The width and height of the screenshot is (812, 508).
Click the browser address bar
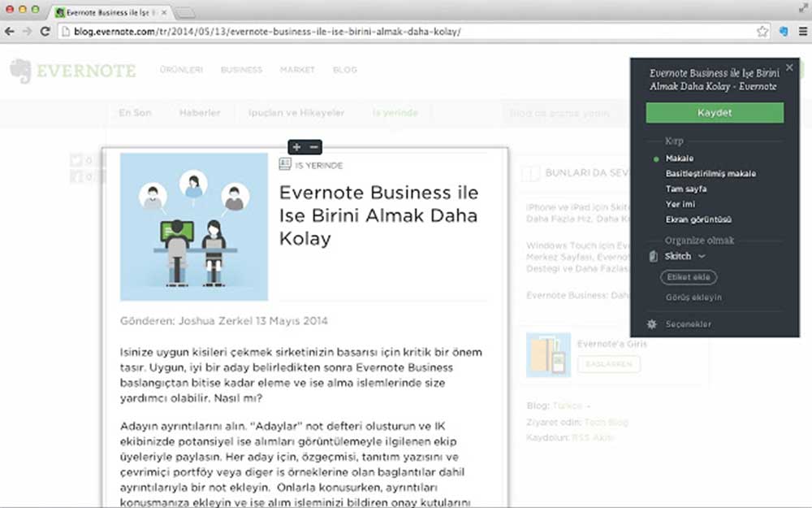tap(414, 32)
